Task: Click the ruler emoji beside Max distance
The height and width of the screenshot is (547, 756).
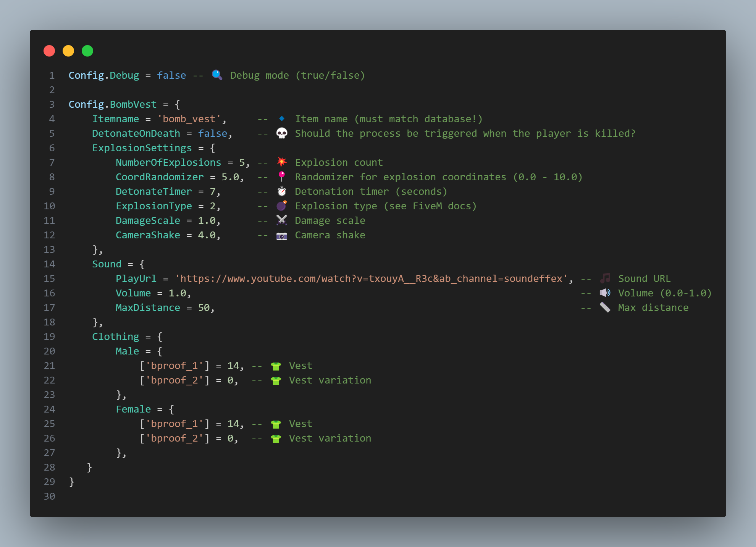Action: pyautogui.click(x=605, y=307)
